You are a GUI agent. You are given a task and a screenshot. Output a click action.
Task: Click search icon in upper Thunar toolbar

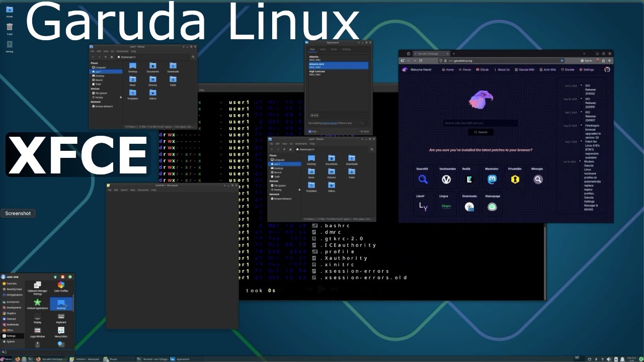coord(193,57)
